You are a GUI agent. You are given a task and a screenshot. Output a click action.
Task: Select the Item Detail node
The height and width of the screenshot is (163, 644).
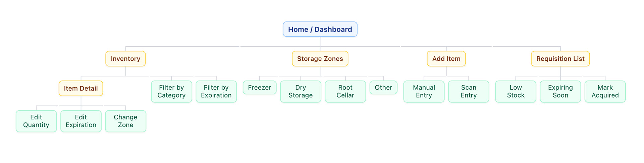pyautogui.click(x=81, y=88)
